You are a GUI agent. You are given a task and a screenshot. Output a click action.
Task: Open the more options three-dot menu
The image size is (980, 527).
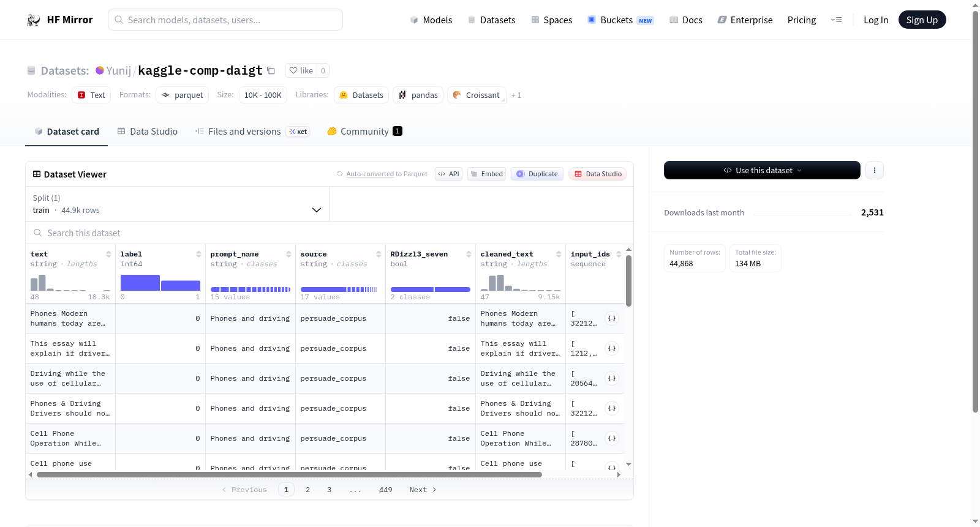875,170
